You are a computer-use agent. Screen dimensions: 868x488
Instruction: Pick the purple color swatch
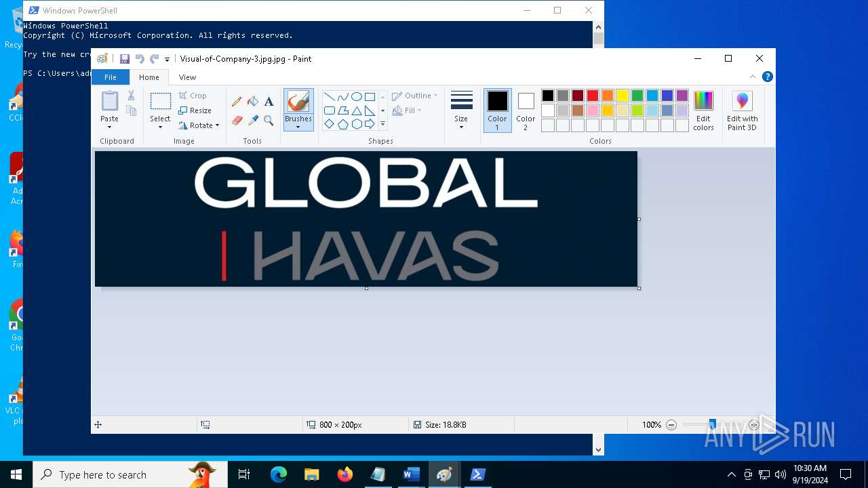682,96
